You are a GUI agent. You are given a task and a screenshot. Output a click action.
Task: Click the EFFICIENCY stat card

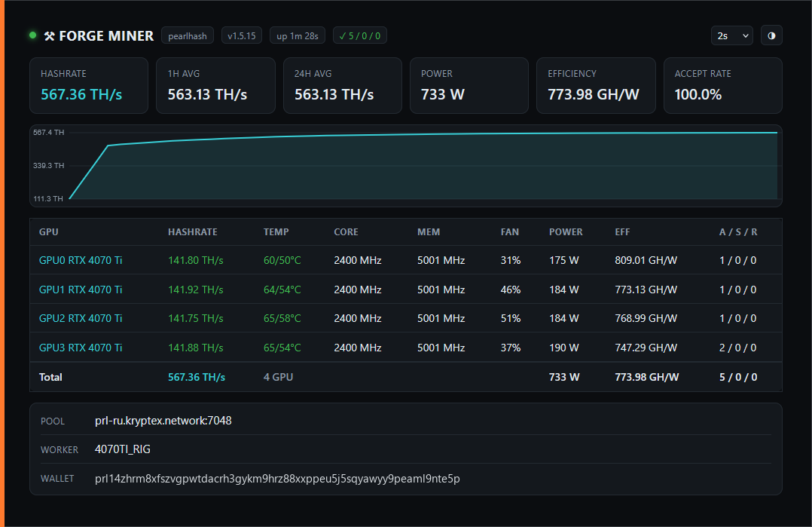(x=596, y=85)
